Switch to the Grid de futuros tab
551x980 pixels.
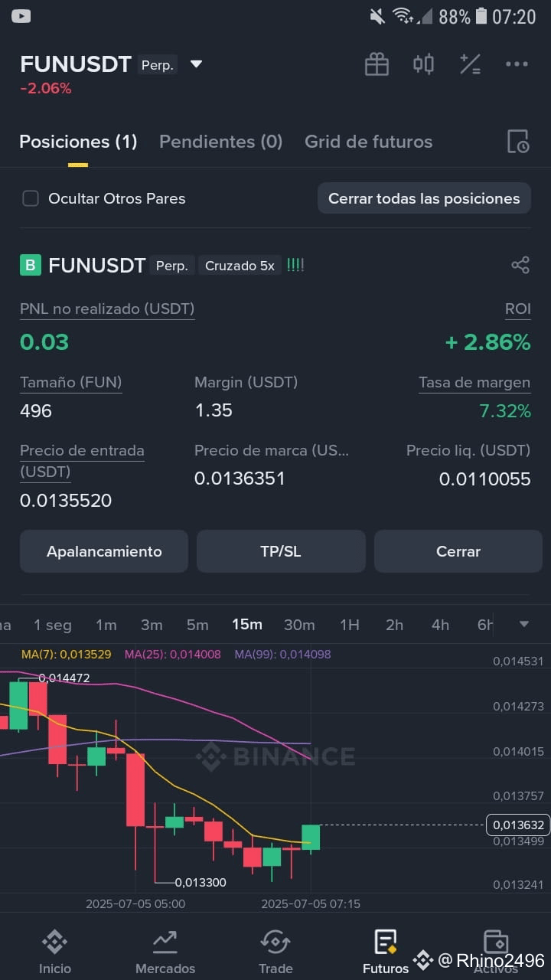pyautogui.click(x=369, y=142)
